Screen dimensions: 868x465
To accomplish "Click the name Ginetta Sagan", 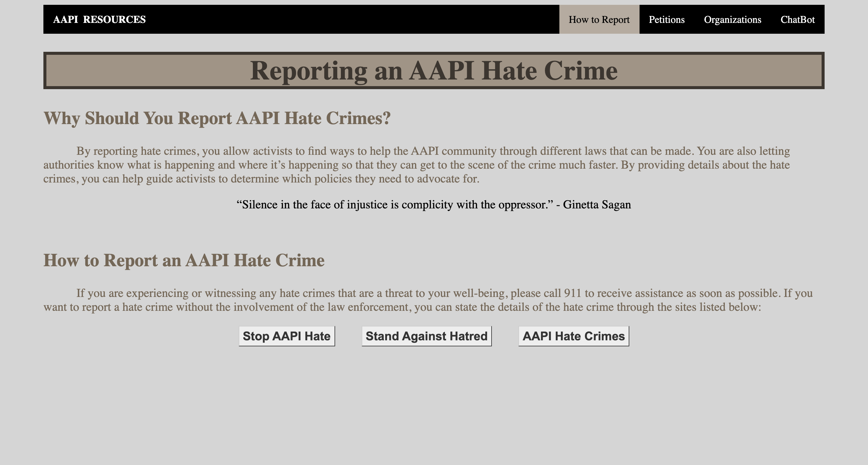I will tap(597, 205).
